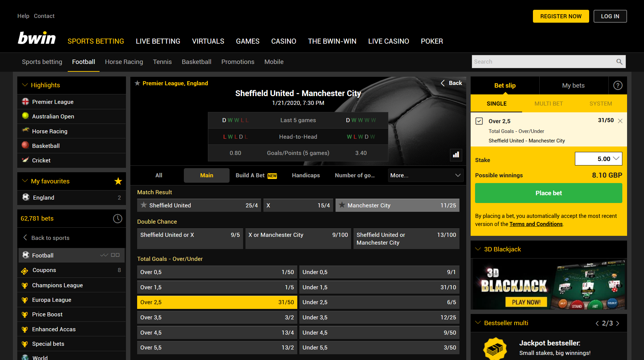Image resolution: width=644 pixels, height=360 pixels.
Task: Click the Contact link
Action: coord(44,16)
